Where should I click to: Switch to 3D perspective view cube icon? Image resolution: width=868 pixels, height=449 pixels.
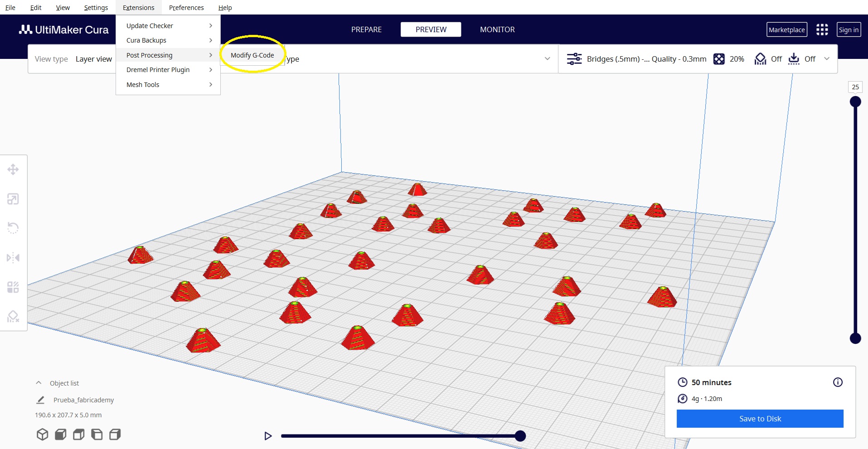[42, 435]
